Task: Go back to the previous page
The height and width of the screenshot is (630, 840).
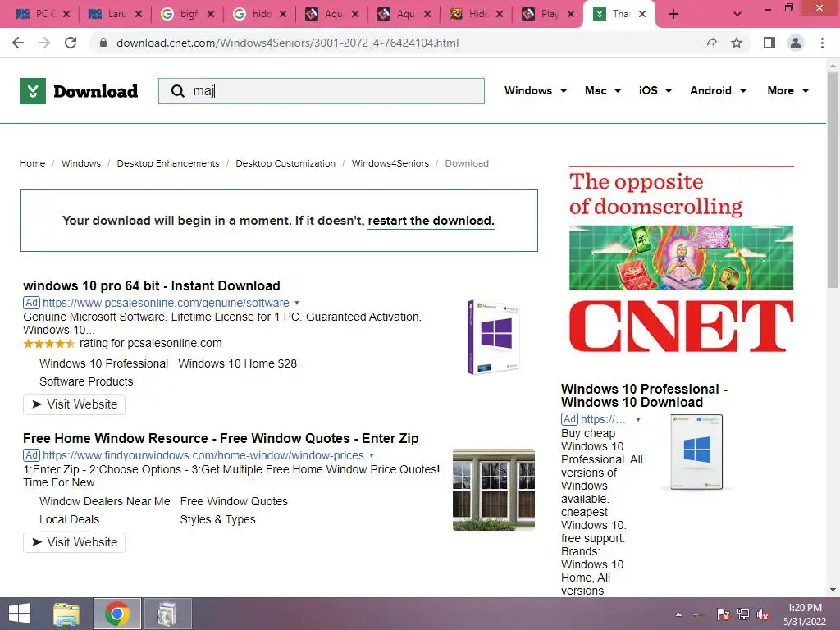Action: pyautogui.click(x=18, y=43)
